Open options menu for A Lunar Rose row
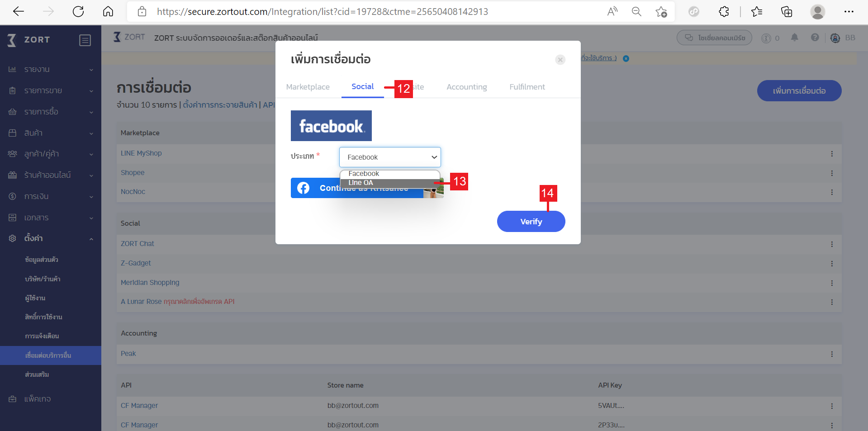The image size is (868, 431). 832,302
